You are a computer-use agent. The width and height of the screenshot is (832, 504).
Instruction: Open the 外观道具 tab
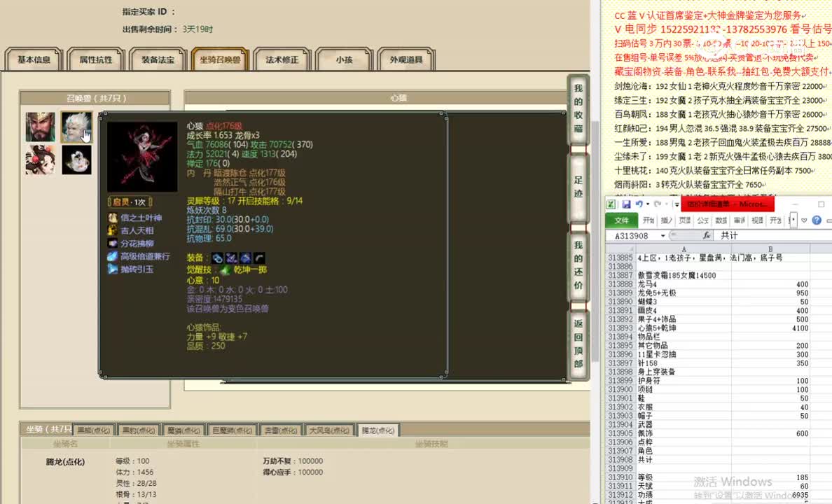(x=406, y=59)
